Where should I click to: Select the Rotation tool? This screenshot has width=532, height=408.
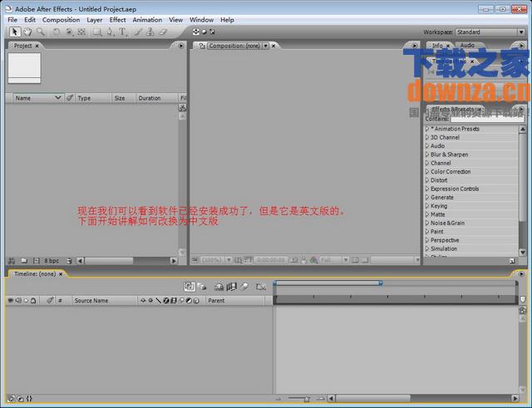57,32
